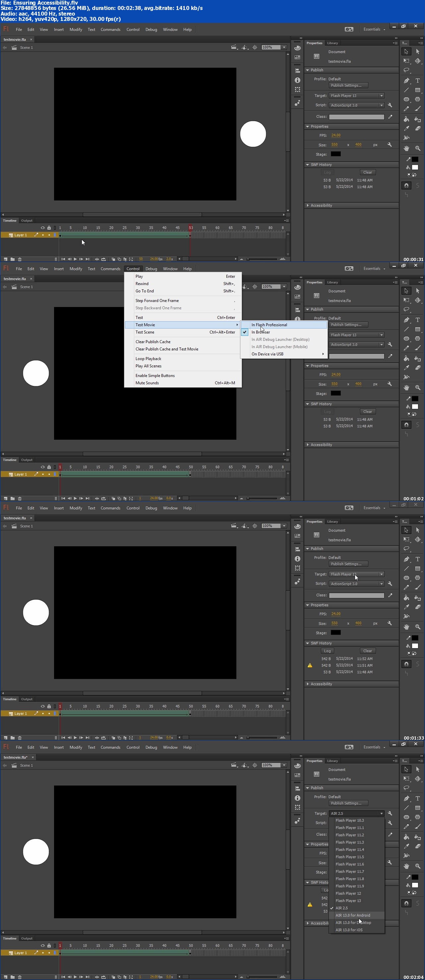Image resolution: width=425 pixels, height=980 pixels.
Task: Toggle Loop Playback in the Control menu
Action: point(183,359)
